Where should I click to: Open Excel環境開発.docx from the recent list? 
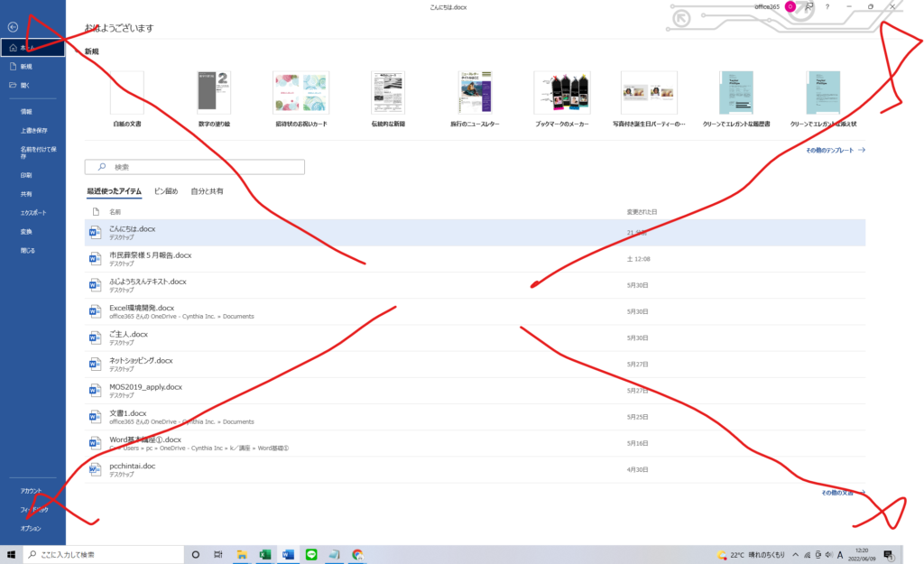(142, 308)
